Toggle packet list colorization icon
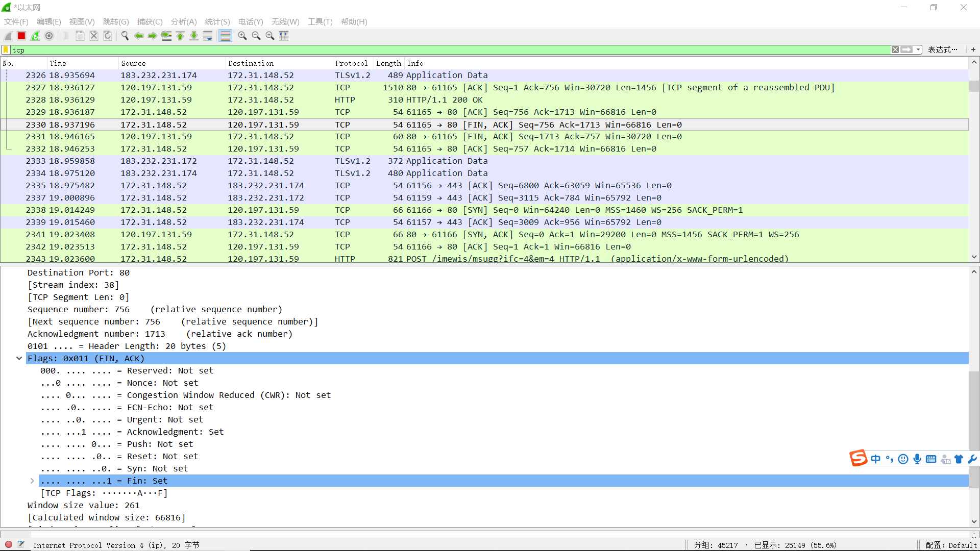 pyautogui.click(x=225, y=36)
